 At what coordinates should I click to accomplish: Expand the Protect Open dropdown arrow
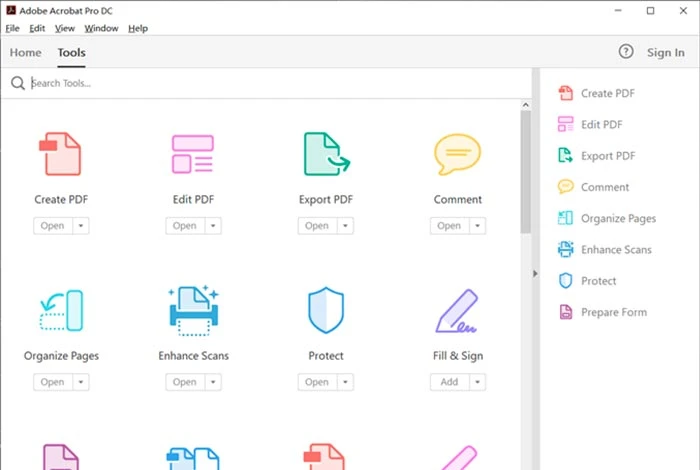click(345, 382)
